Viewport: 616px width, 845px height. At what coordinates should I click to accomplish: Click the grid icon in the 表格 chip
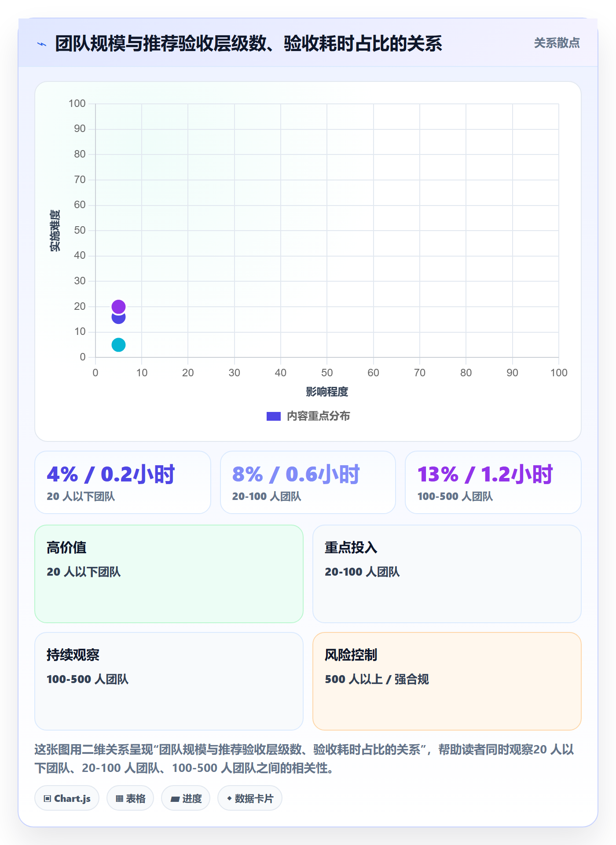(119, 799)
